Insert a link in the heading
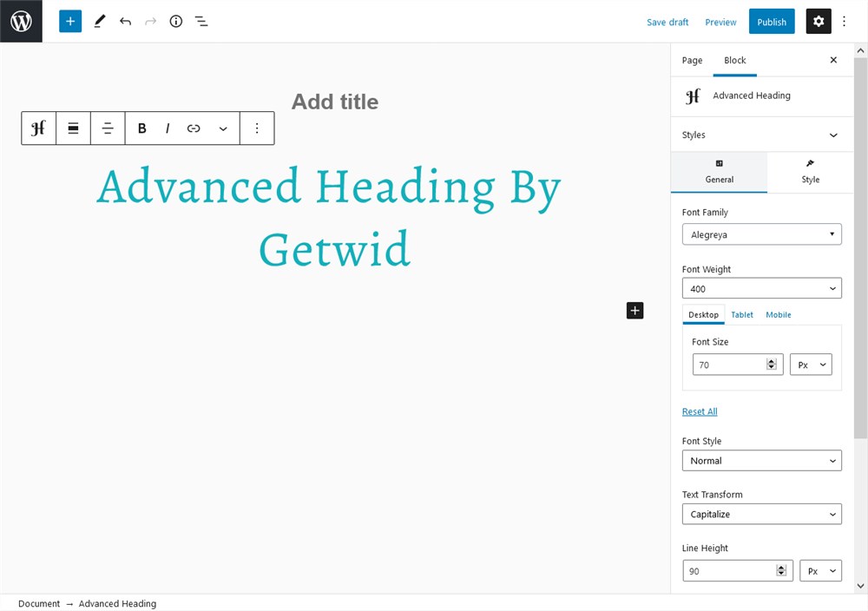868x611 pixels. point(194,128)
